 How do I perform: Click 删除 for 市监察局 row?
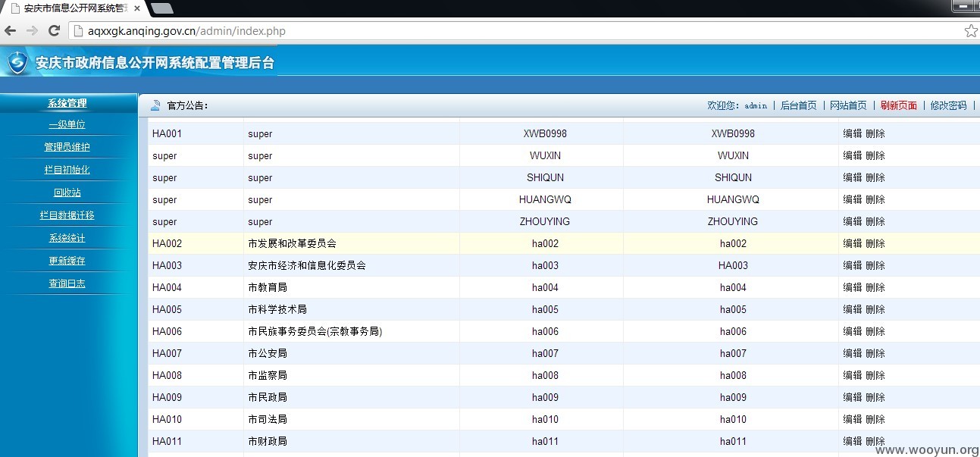[x=875, y=375]
